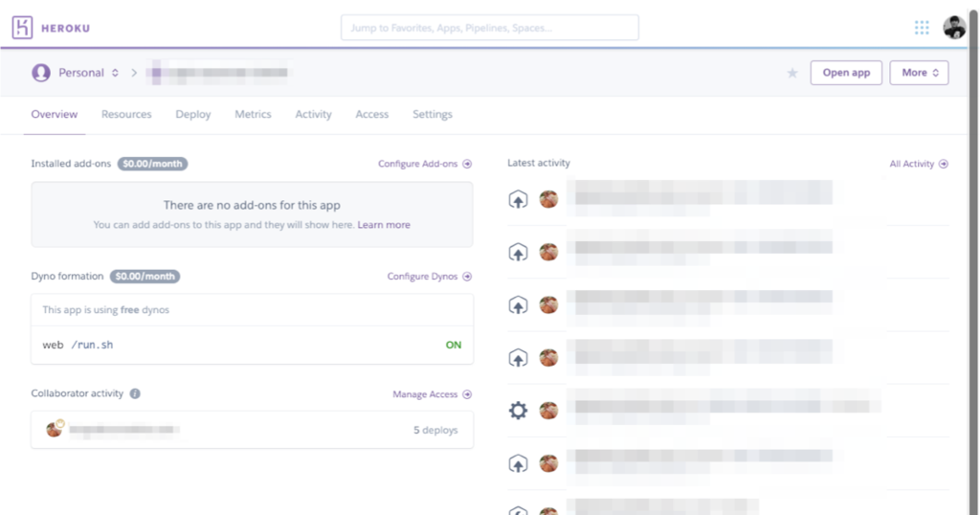The width and height of the screenshot is (980, 515).
Task: Click the info icon beside Collaborator activity
Action: 135,393
